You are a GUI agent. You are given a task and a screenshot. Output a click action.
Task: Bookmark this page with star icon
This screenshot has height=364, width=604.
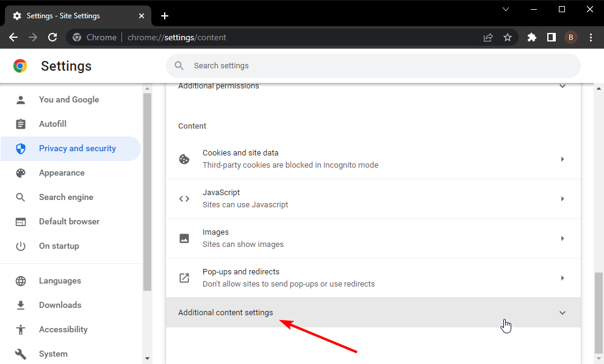(x=508, y=37)
